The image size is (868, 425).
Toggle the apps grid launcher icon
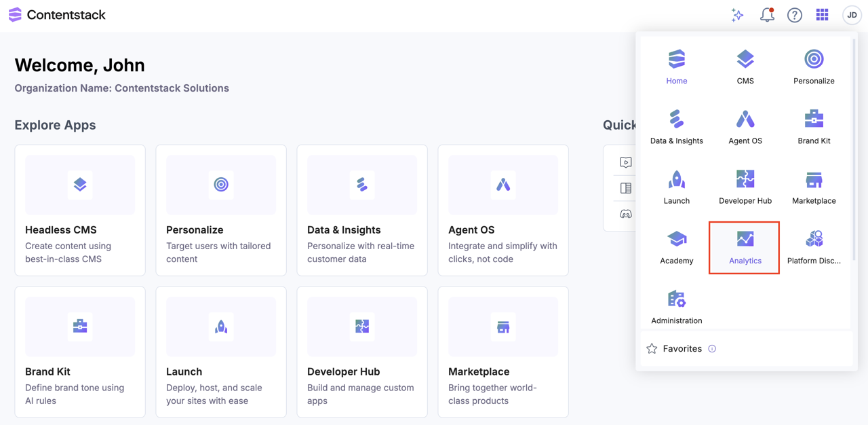822,15
